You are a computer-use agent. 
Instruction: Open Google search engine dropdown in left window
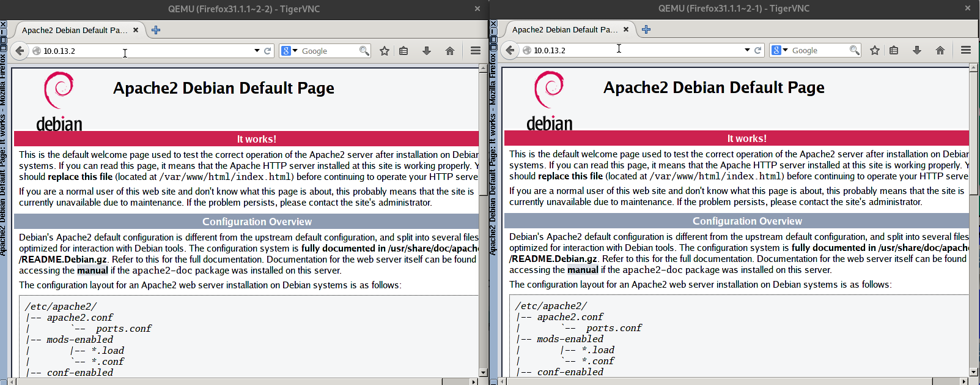tap(289, 51)
